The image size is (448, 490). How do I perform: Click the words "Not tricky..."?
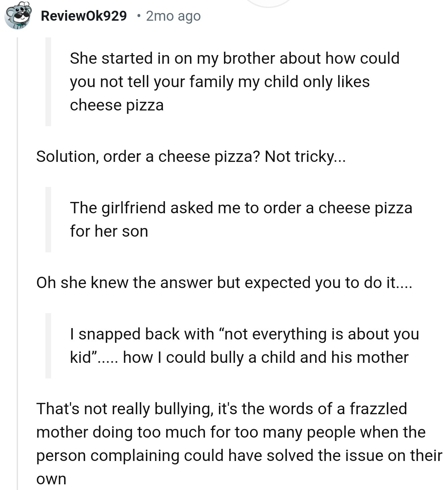pos(305,156)
